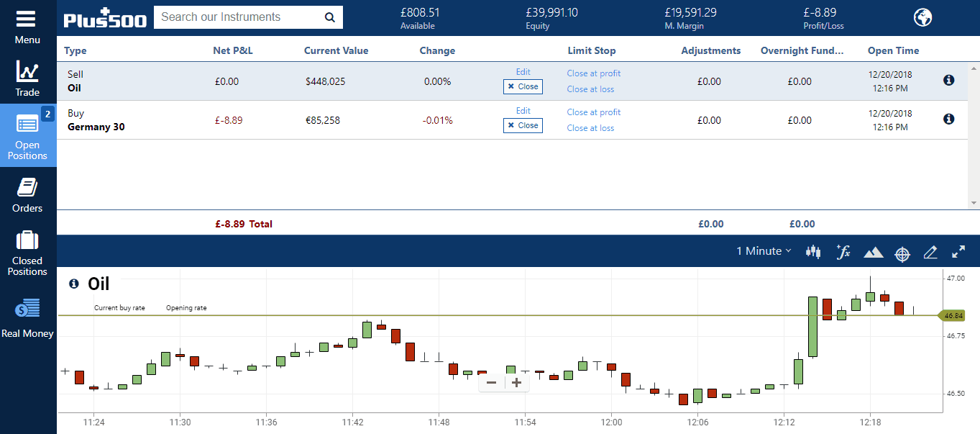Screen dimensions: 980x434
Task: Click the search magnifier in the instrument search bar
Action: pyautogui.click(x=329, y=17)
